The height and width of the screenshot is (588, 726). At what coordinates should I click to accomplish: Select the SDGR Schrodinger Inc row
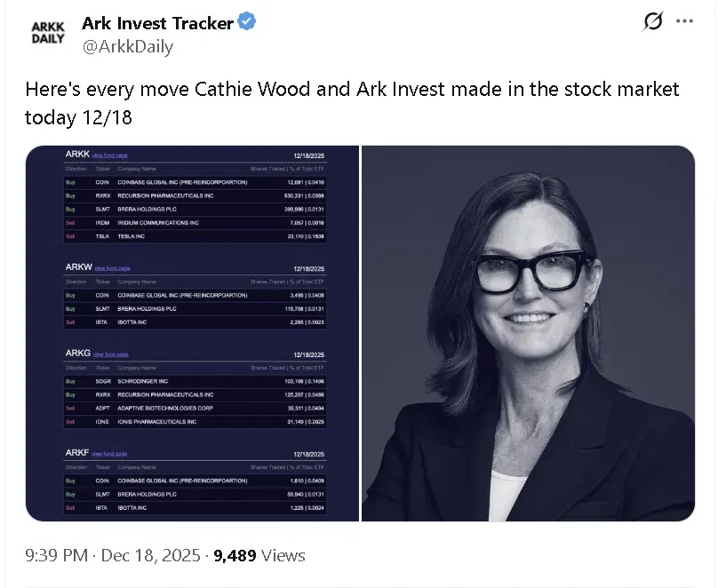tap(195, 380)
